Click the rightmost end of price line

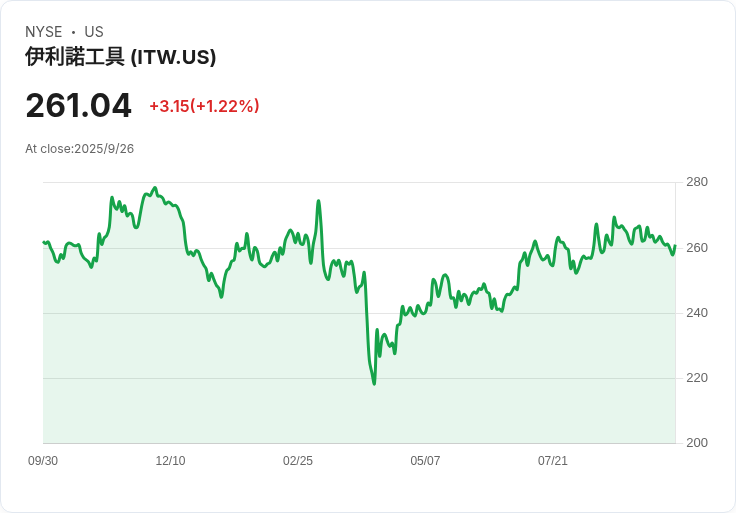[x=675, y=245]
